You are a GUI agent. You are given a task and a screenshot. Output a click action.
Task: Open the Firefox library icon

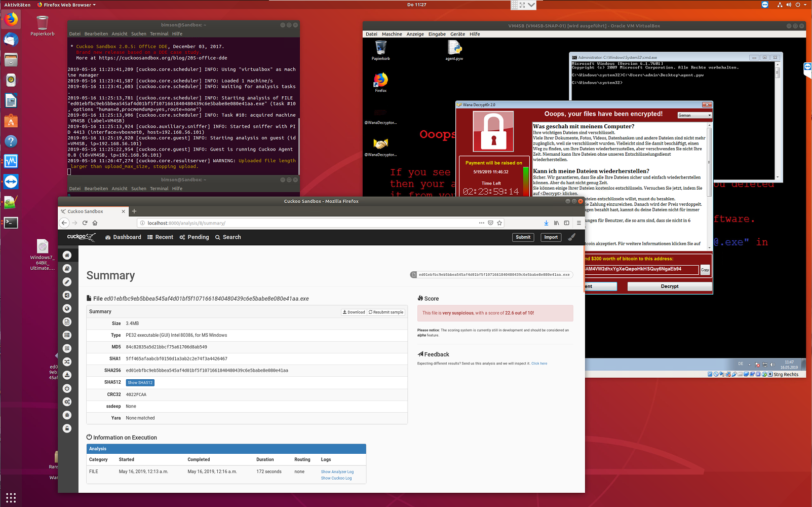click(556, 223)
